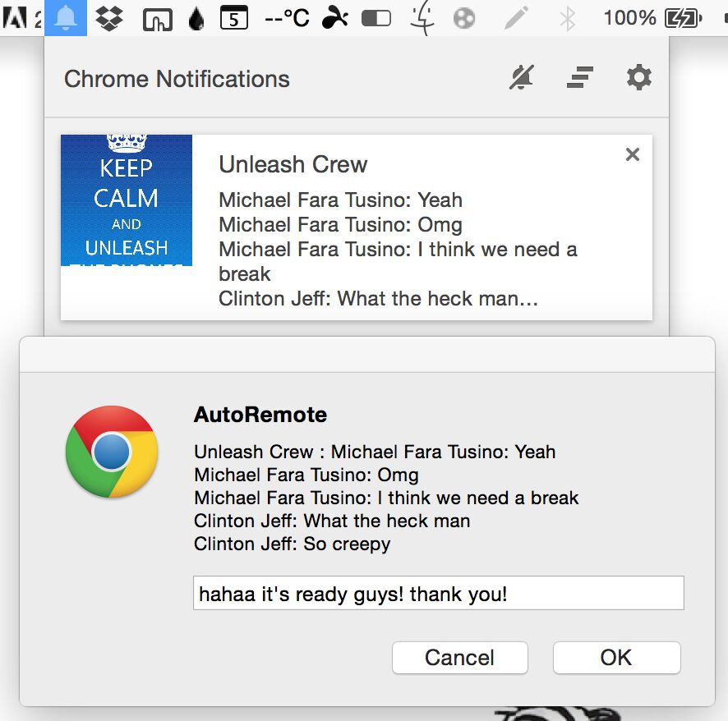Click the AutoRemote dialog heading

pyautogui.click(x=260, y=415)
